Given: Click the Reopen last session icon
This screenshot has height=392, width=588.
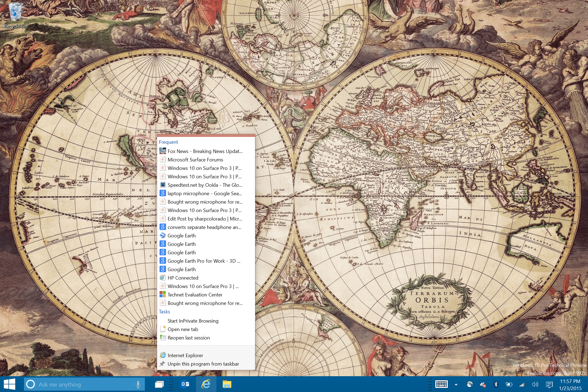Looking at the screenshot, I should pos(163,338).
